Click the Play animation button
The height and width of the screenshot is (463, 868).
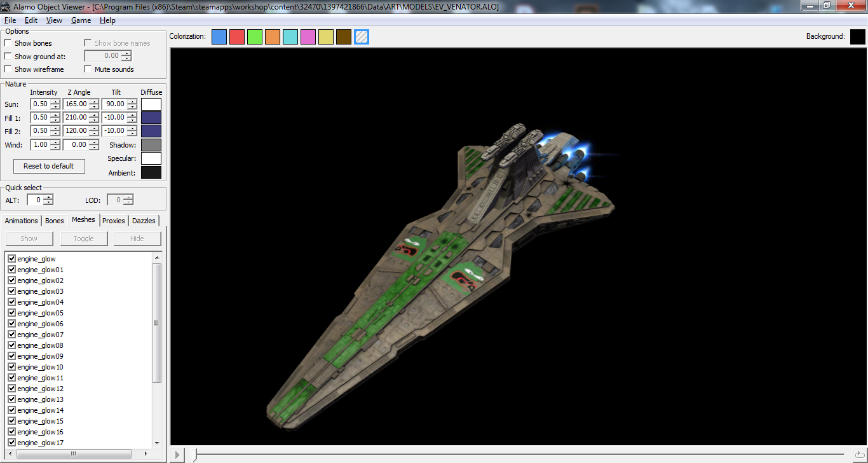[178, 455]
